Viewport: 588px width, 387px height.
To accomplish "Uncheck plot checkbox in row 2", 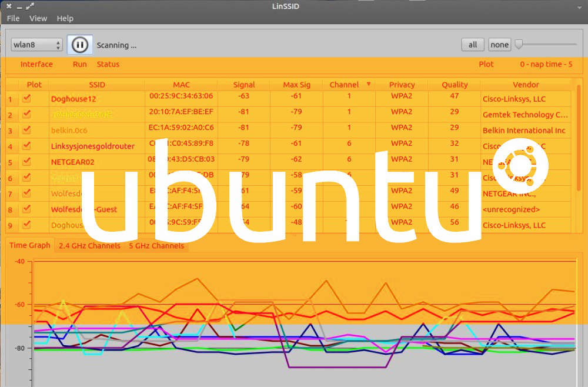I will 26,114.
